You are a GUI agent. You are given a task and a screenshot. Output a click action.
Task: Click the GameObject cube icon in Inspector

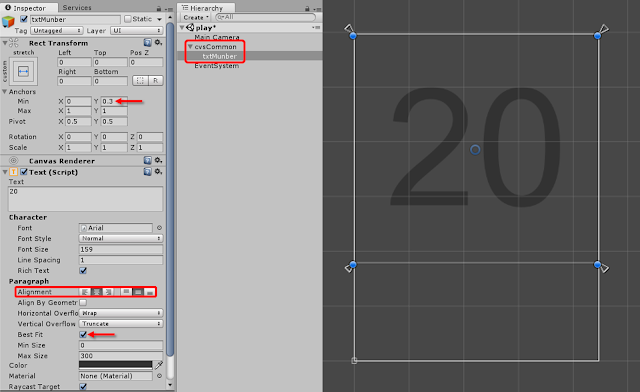(8, 21)
